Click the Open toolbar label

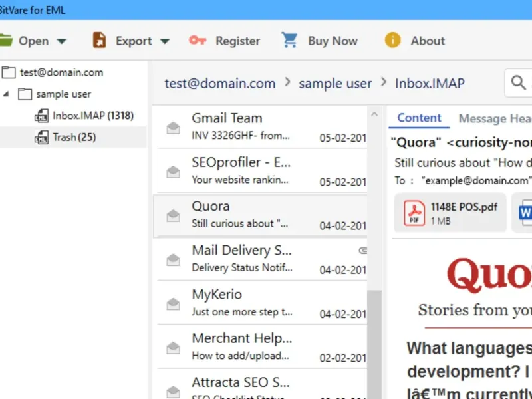click(x=34, y=41)
